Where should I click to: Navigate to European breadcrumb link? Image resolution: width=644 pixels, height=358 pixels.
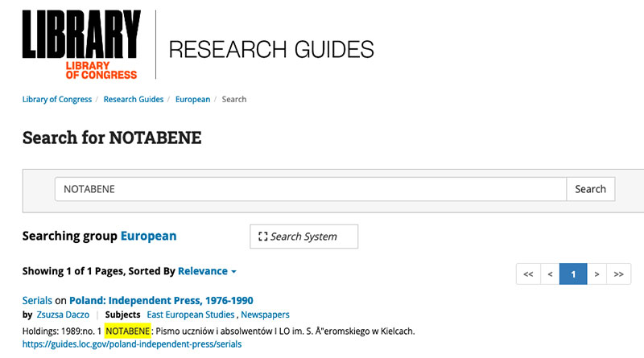coord(192,100)
